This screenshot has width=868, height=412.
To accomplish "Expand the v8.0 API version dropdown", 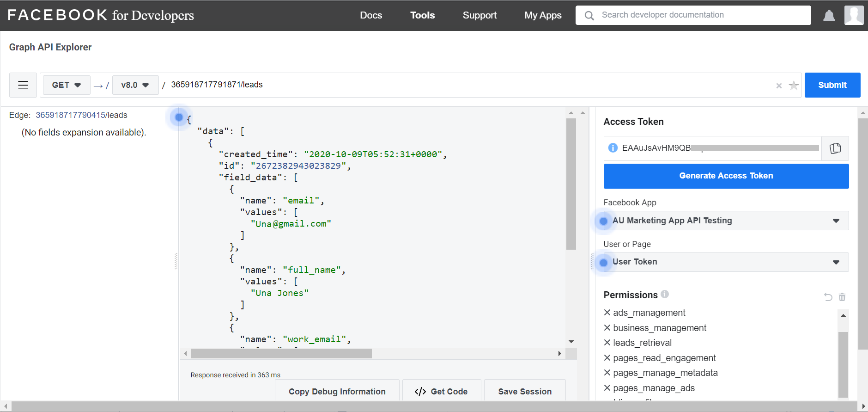I will [x=135, y=85].
